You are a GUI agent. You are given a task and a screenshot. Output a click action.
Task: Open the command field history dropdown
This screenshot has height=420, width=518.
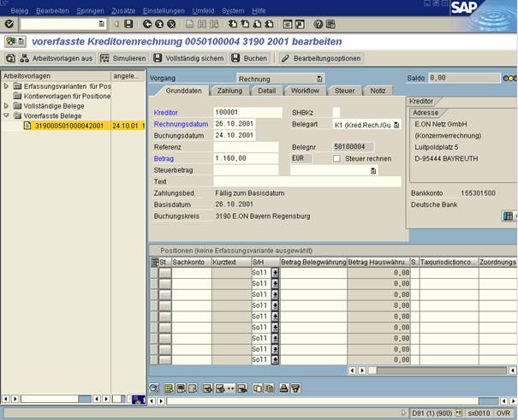pos(101,24)
